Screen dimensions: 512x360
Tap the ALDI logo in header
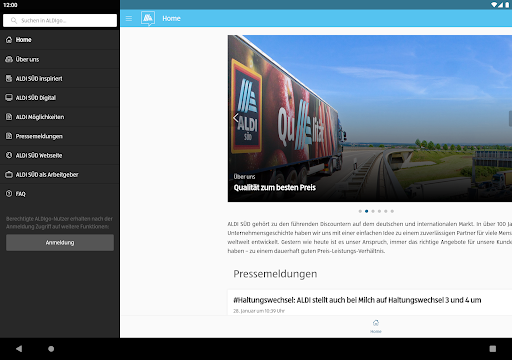coord(148,18)
